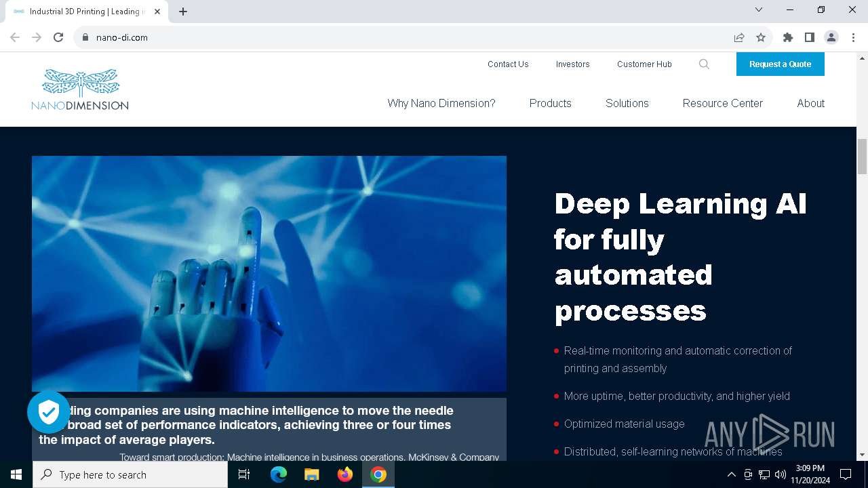This screenshot has height=488, width=868.
Task: Open the Products menu
Action: click(x=551, y=103)
